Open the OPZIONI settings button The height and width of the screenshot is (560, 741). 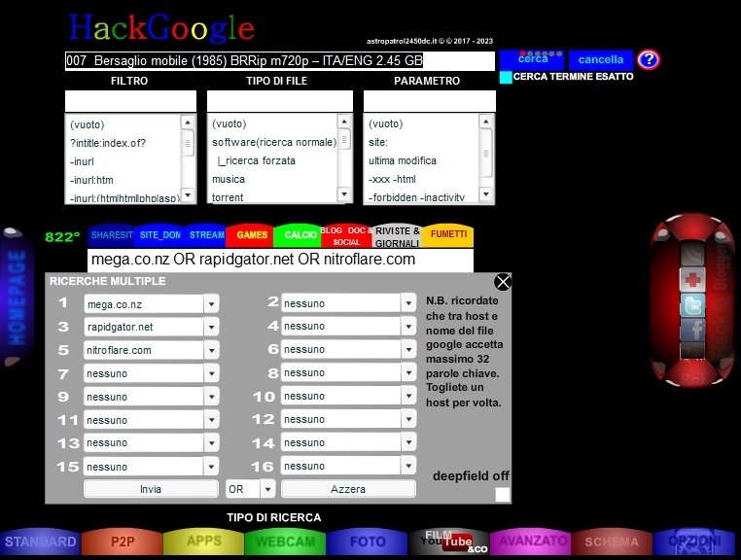pyautogui.click(x=694, y=542)
